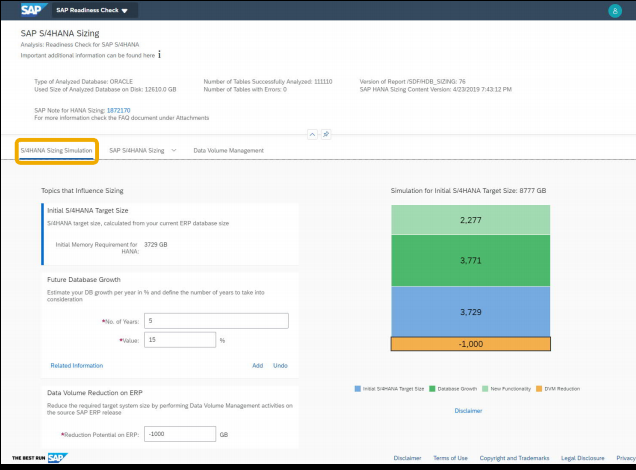636x470 pixels.
Task: Click the 'Future Database Growth' heading
Action: (x=84, y=279)
